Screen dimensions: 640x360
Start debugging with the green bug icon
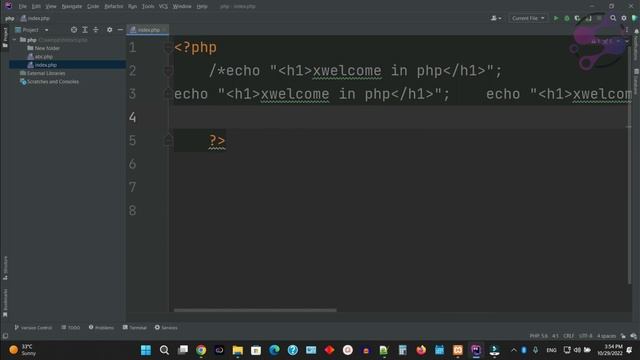pos(567,18)
